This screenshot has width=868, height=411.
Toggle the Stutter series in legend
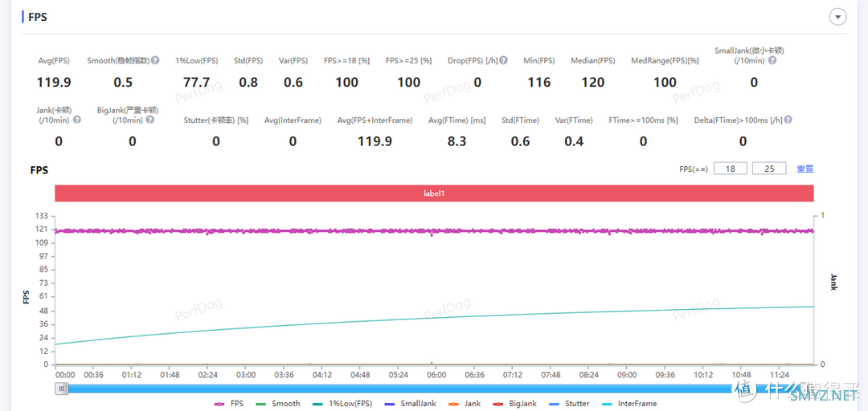(x=570, y=404)
